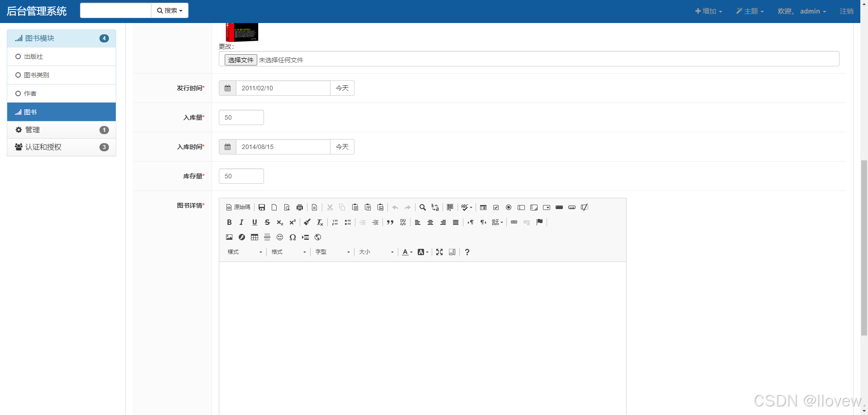Click the Paste icon in editor toolbar
Screen dimensions: 868x415
355,207
